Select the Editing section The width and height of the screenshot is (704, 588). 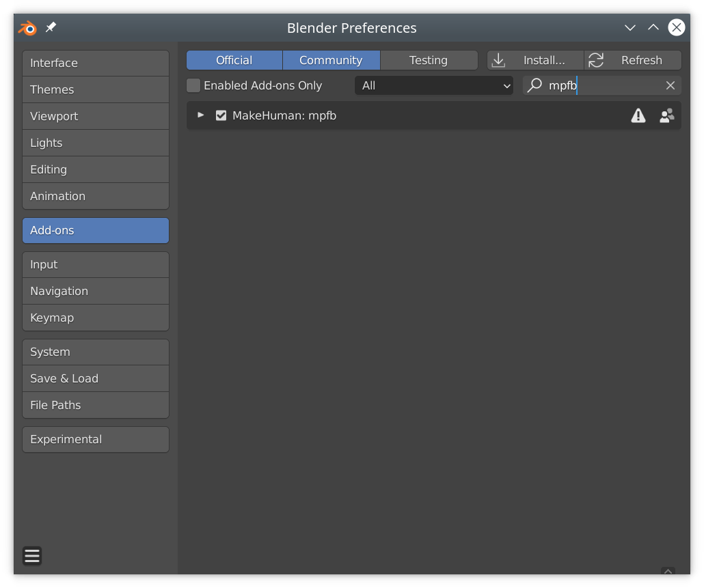coord(96,169)
